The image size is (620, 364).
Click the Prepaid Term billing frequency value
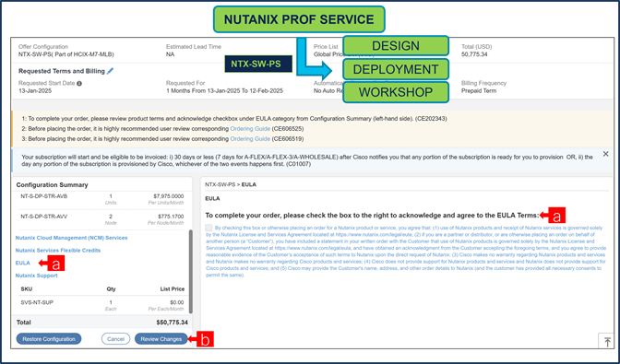click(x=479, y=91)
